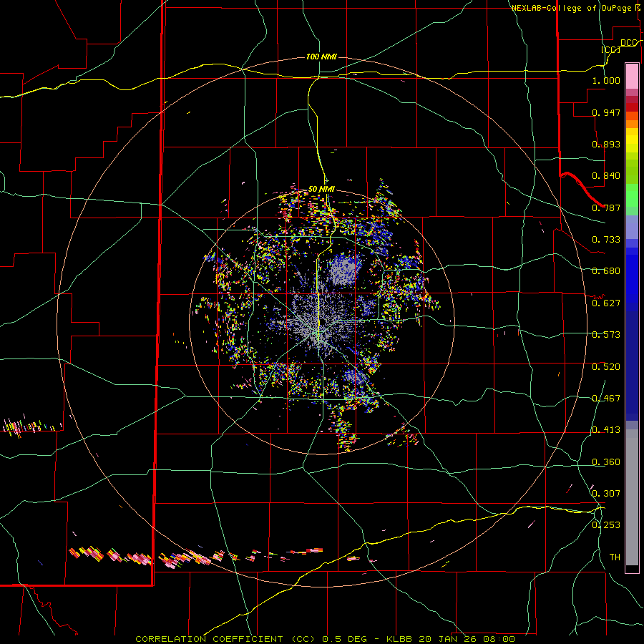Screen dimensions: 644x644
Task: Select the 0.733 scale value
Action: pos(606,240)
